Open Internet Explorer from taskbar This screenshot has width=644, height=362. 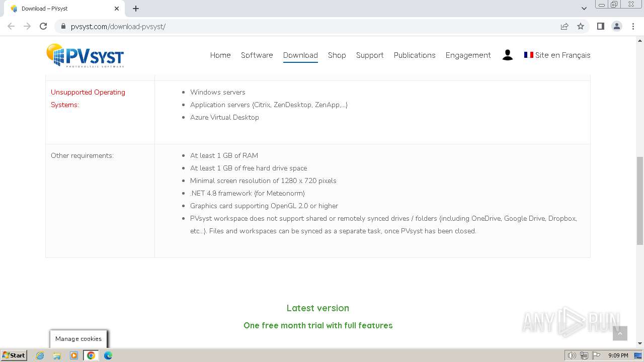(x=40, y=355)
